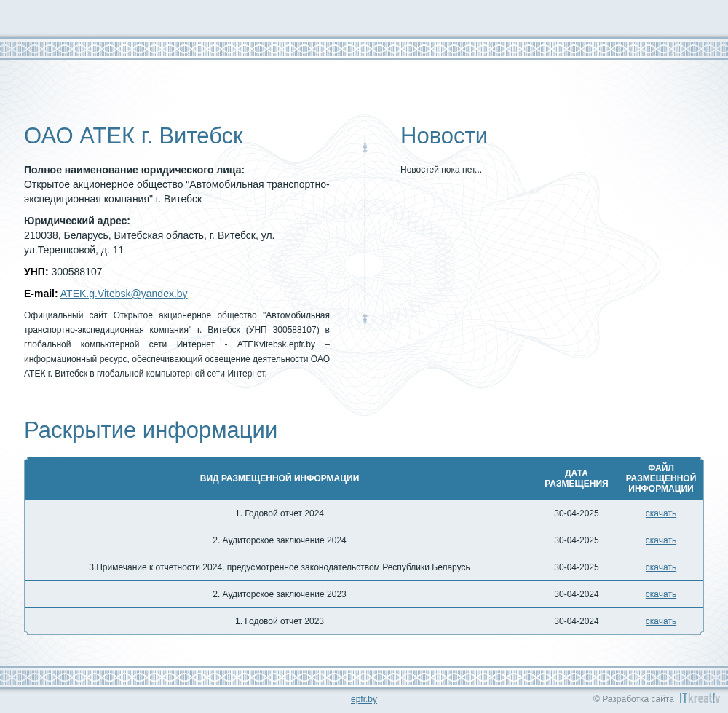Download the Аудиторское заключение 2023 file
Screen dimensions: 728x713
[x=661, y=594]
